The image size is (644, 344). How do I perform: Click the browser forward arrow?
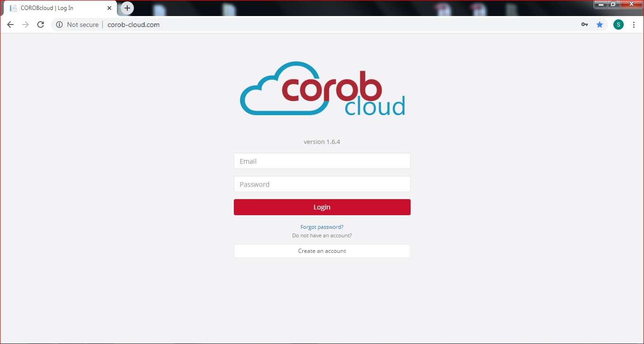click(x=25, y=25)
